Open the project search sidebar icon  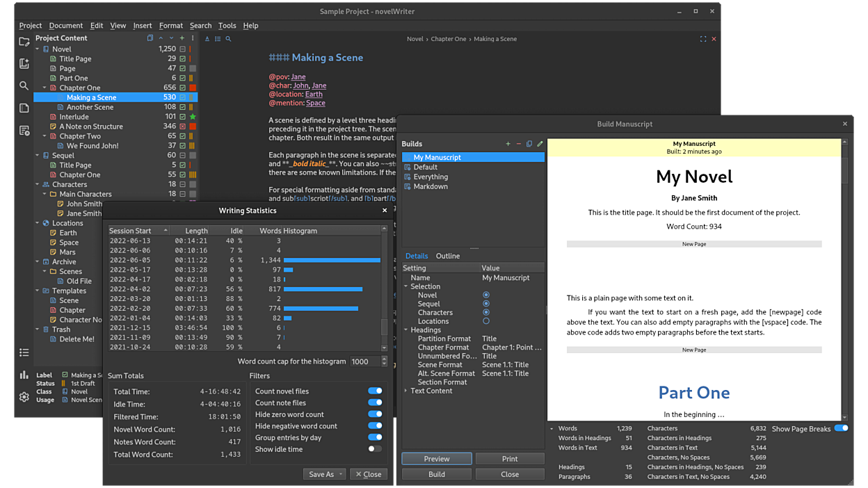pyautogui.click(x=24, y=86)
